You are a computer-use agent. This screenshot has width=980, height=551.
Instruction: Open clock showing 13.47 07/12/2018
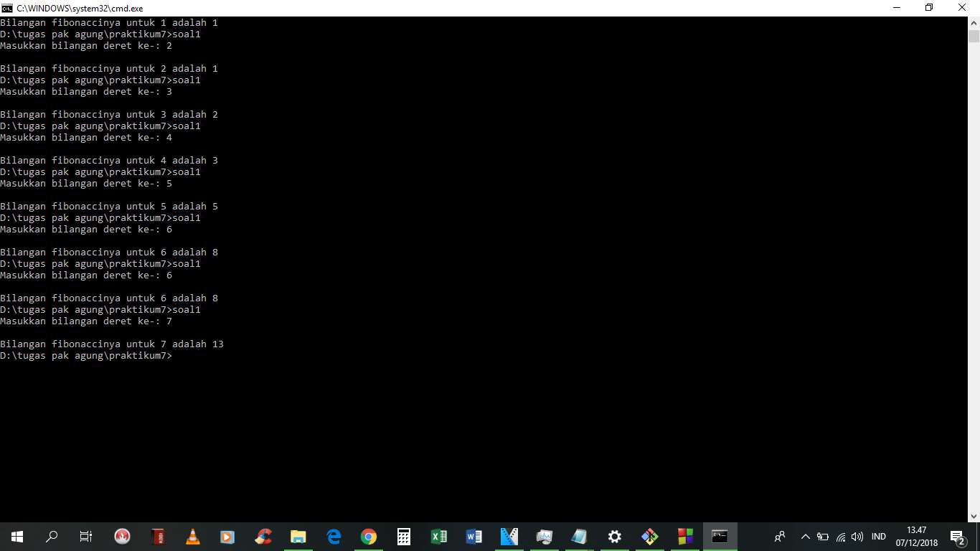pyautogui.click(x=917, y=537)
